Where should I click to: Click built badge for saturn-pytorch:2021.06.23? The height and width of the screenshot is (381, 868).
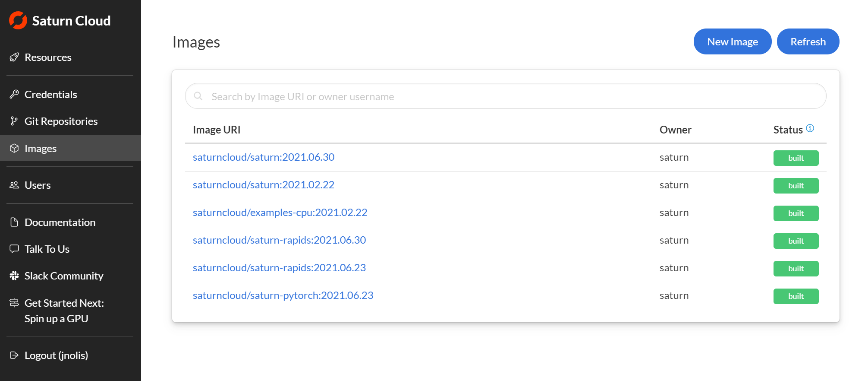point(796,296)
